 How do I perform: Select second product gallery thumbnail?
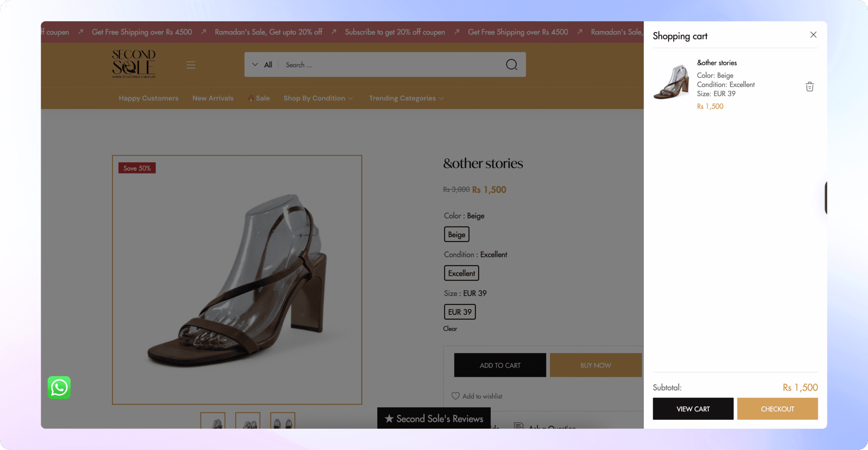pos(248,421)
